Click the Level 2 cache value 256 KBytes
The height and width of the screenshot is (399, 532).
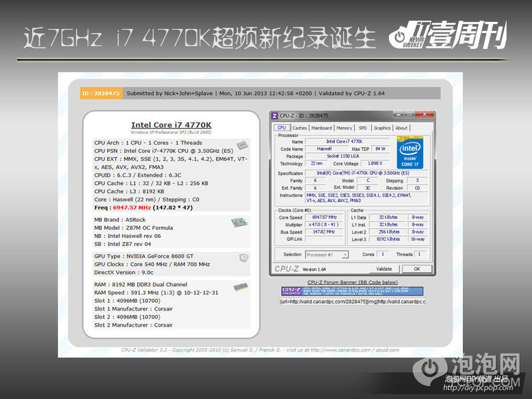(388, 232)
